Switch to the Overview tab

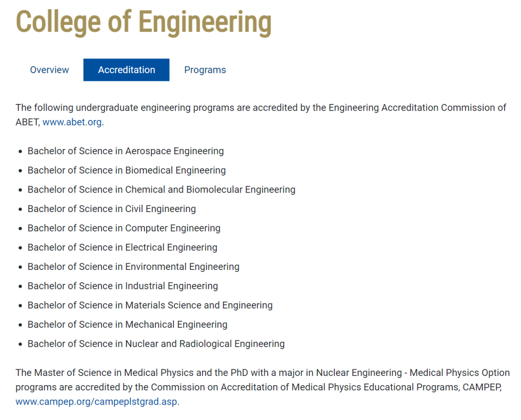point(49,70)
